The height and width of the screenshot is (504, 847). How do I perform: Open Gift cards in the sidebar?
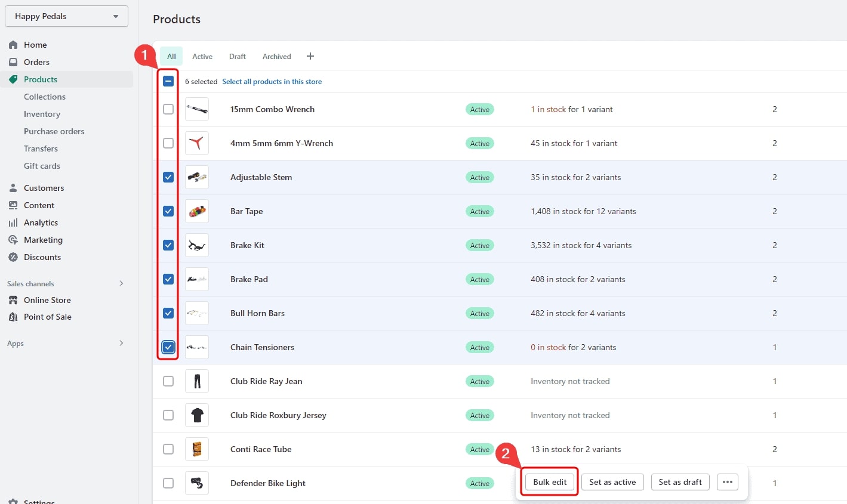point(42,166)
